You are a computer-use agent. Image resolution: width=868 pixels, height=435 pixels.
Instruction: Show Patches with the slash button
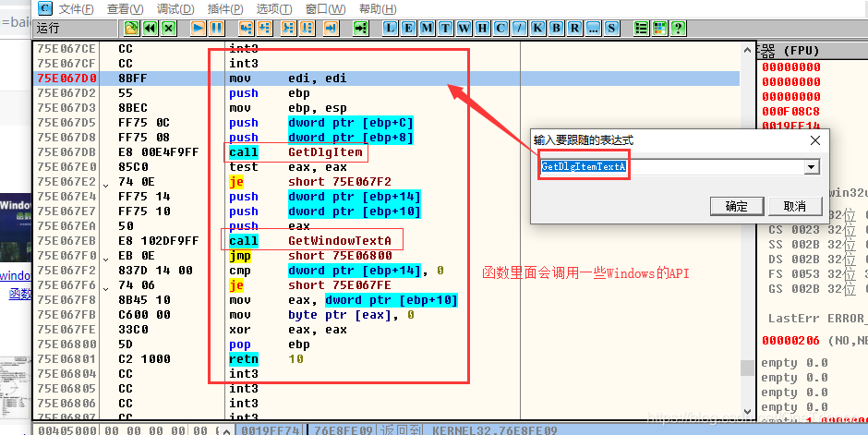519,29
